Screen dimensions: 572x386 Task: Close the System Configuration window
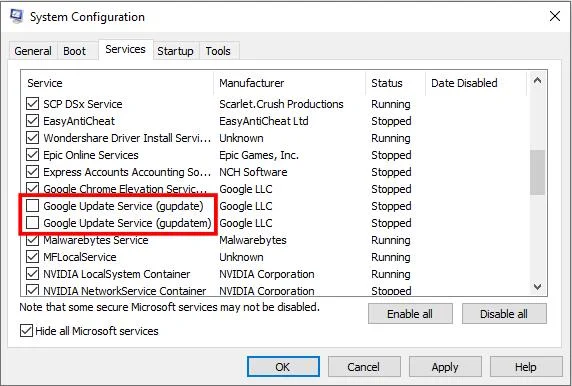(x=554, y=16)
